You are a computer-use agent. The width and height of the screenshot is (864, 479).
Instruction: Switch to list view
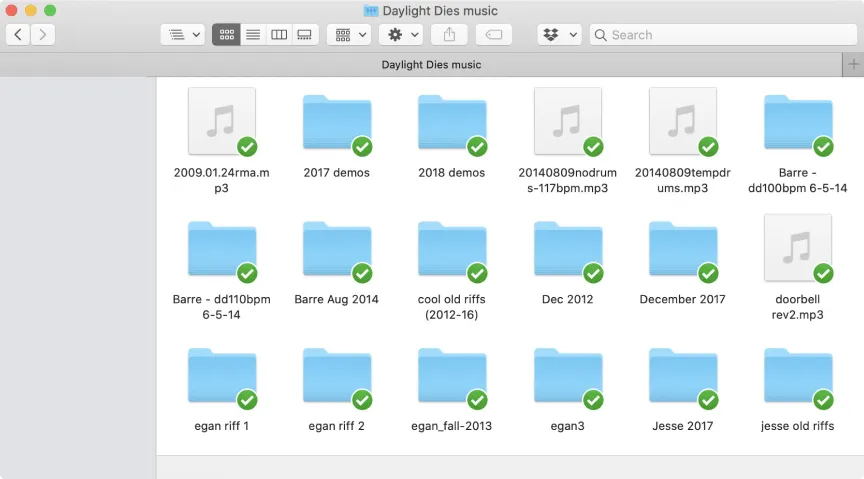click(253, 35)
